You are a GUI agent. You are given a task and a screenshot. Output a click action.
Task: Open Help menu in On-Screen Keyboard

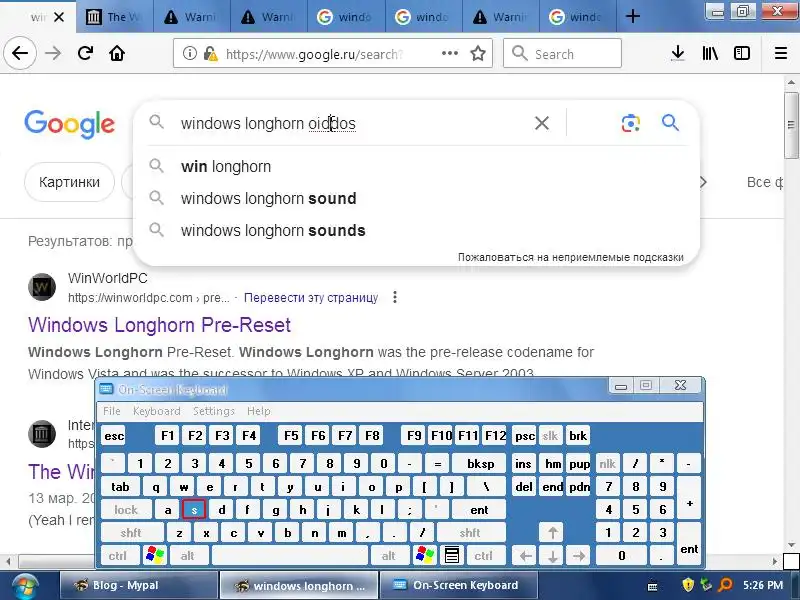(259, 411)
